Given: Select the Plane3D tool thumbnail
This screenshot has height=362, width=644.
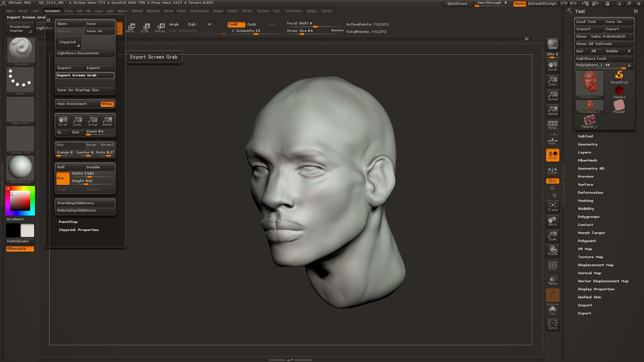Looking at the screenshot, I should coord(619,106).
